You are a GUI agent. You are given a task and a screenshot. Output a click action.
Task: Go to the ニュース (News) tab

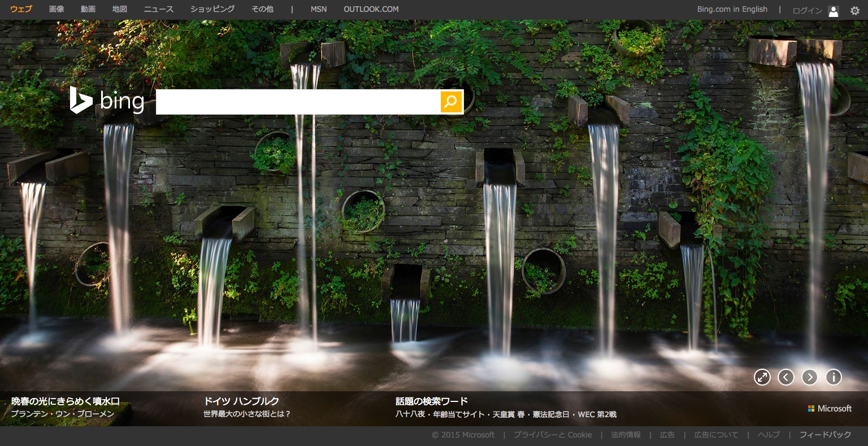coord(159,9)
